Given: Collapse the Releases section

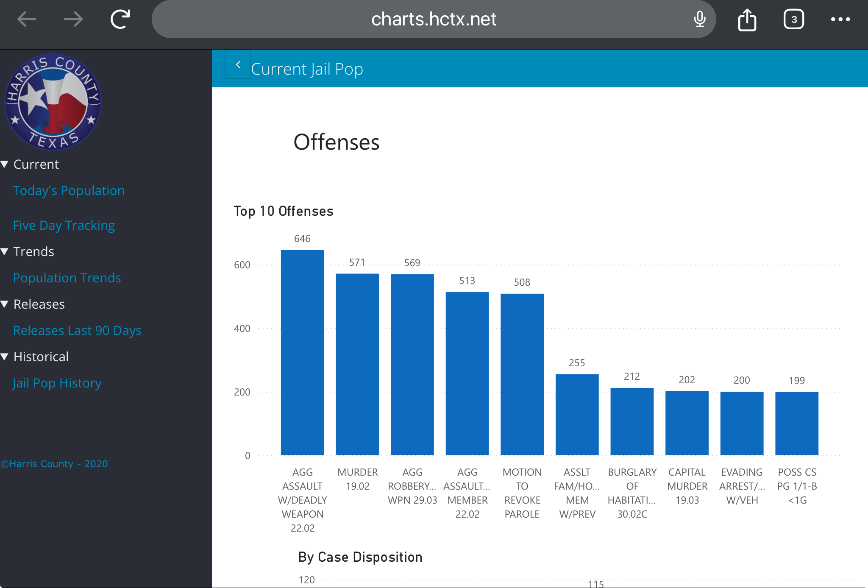Looking at the screenshot, I should tap(5, 304).
